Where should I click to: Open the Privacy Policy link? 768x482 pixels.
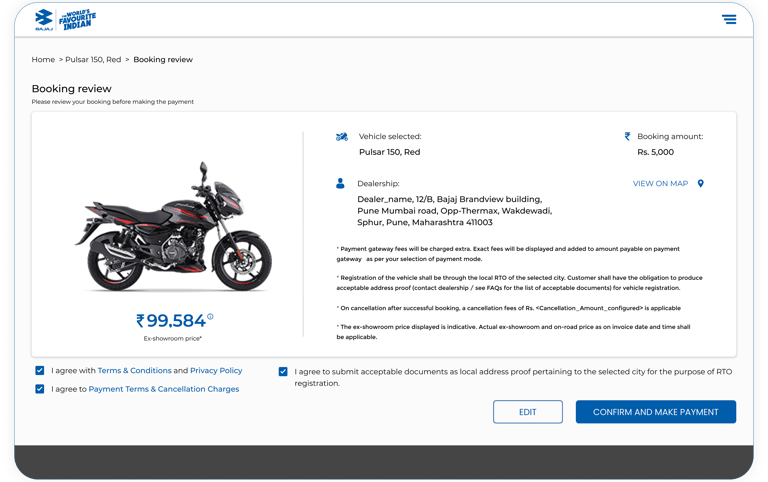(216, 370)
